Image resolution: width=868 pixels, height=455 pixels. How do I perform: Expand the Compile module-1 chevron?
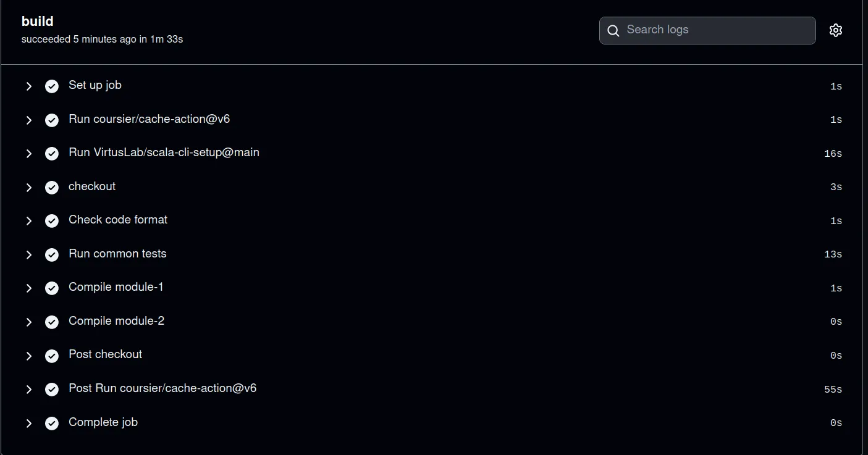28,288
